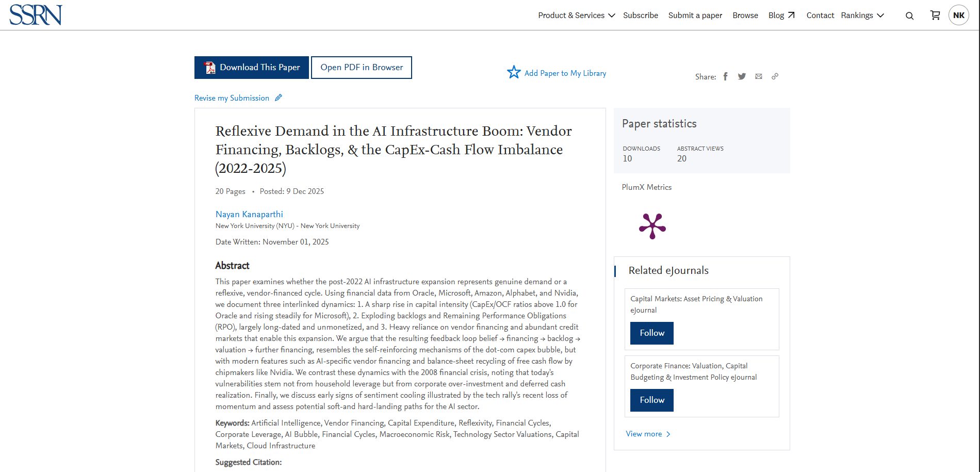Click Revise my Submission link
The width and height of the screenshot is (980, 472).
pyautogui.click(x=232, y=98)
